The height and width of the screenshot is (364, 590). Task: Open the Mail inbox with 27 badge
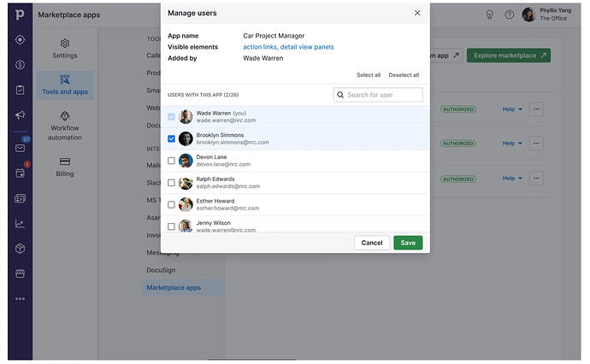click(x=20, y=148)
